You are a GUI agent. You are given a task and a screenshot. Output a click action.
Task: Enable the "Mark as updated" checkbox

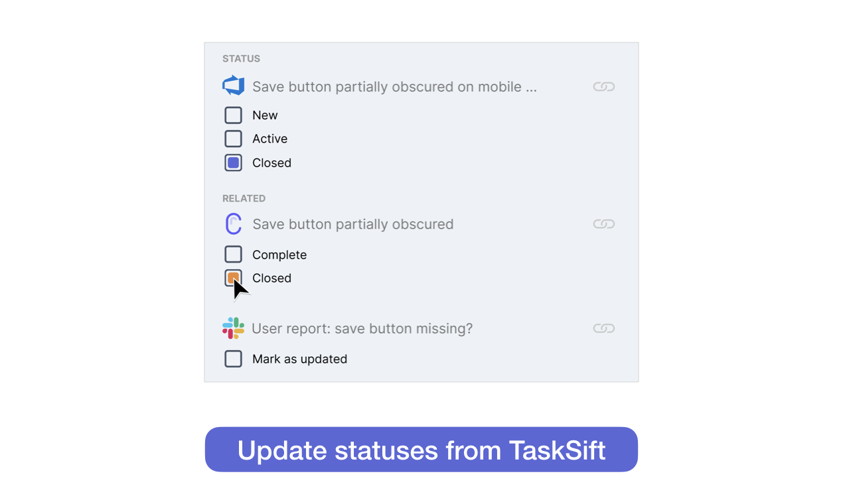tap(233, 359)
